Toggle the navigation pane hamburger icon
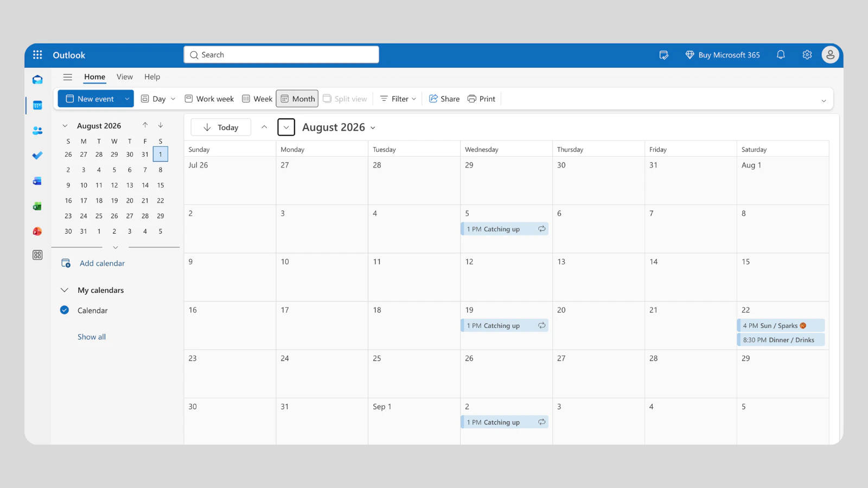868x488 pixels. (x=68, y=77)
